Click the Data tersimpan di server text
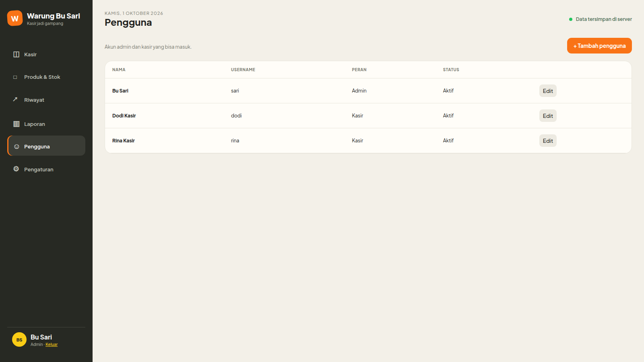This screenshot has height=362, width=644. (604, 19)
